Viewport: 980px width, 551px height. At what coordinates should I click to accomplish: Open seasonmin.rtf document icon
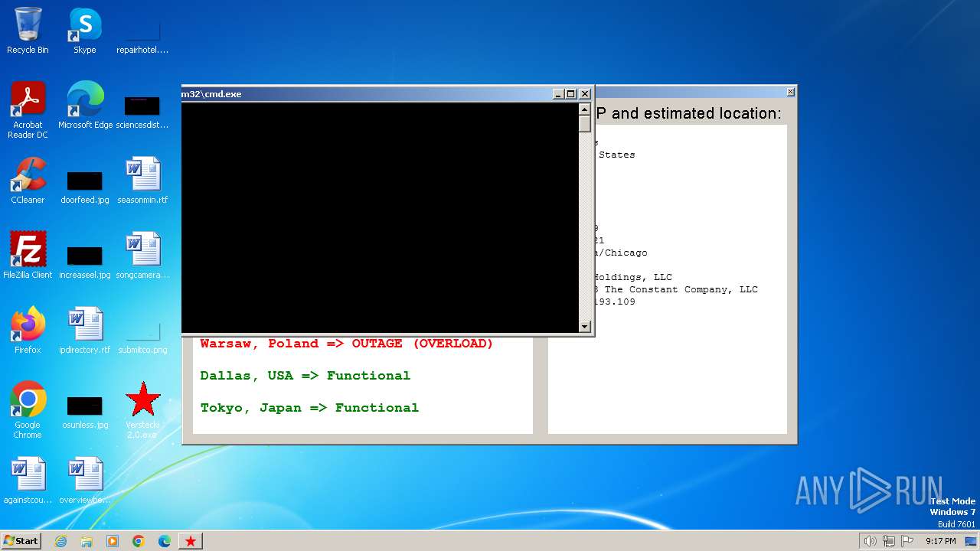pyautogui.click(x=142, y=181)
